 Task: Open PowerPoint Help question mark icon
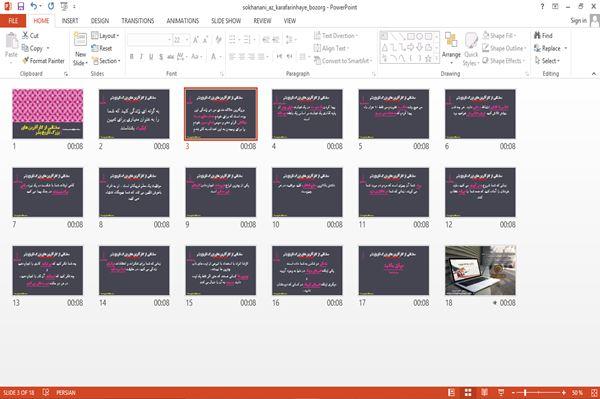coord(542,7)
